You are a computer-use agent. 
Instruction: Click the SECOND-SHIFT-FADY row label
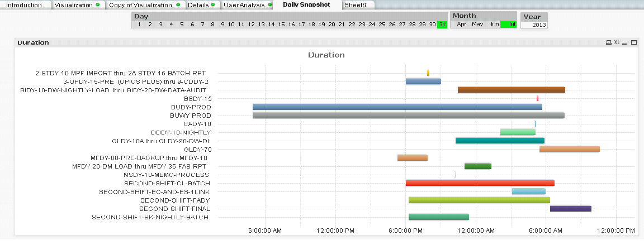click(175, 200)
